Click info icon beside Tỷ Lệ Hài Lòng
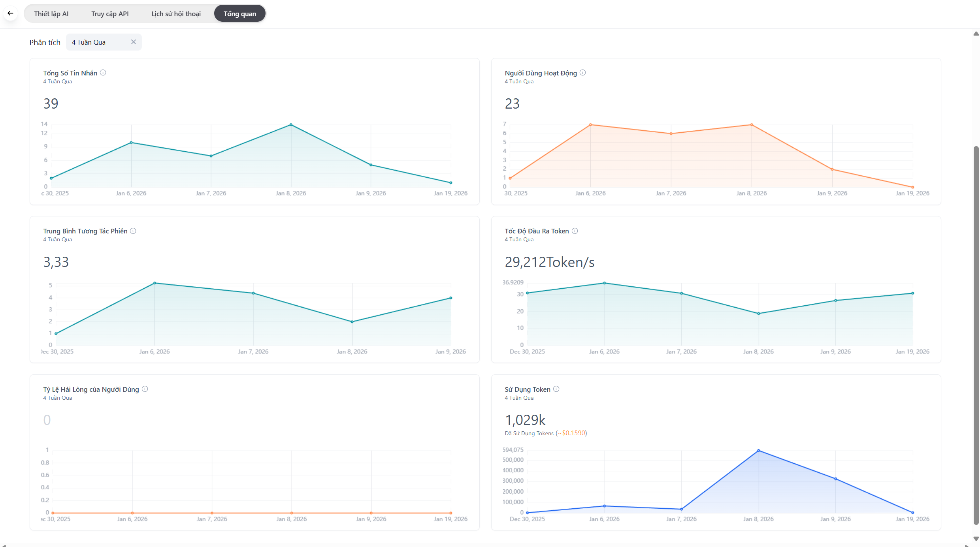This screenshot has width=980, height=547. (x=145, y=389)
